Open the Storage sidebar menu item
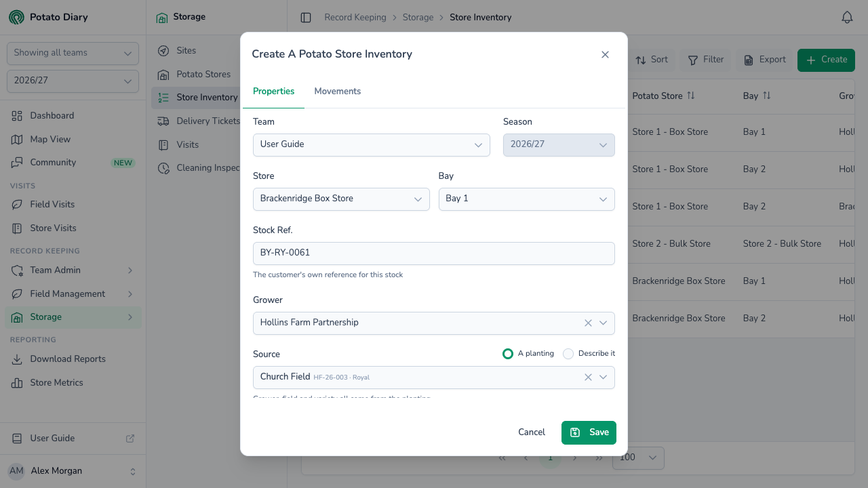868x488 pixels. [x=73, y=317]
